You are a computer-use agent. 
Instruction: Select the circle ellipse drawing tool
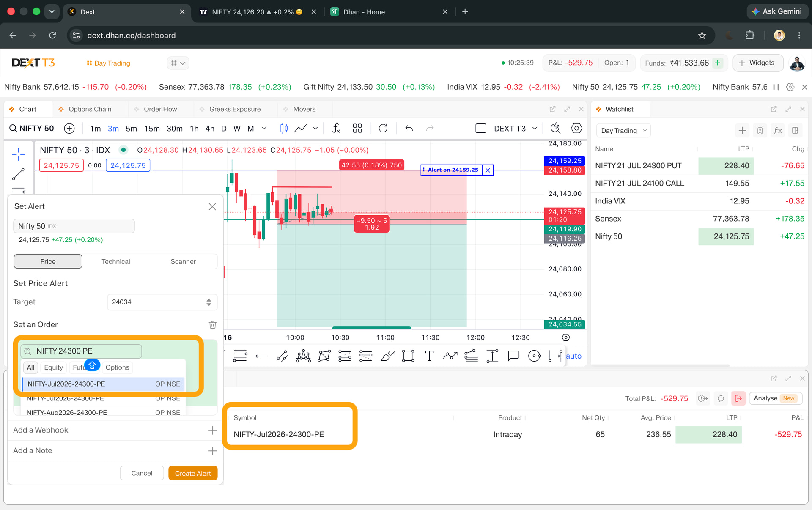535,356
